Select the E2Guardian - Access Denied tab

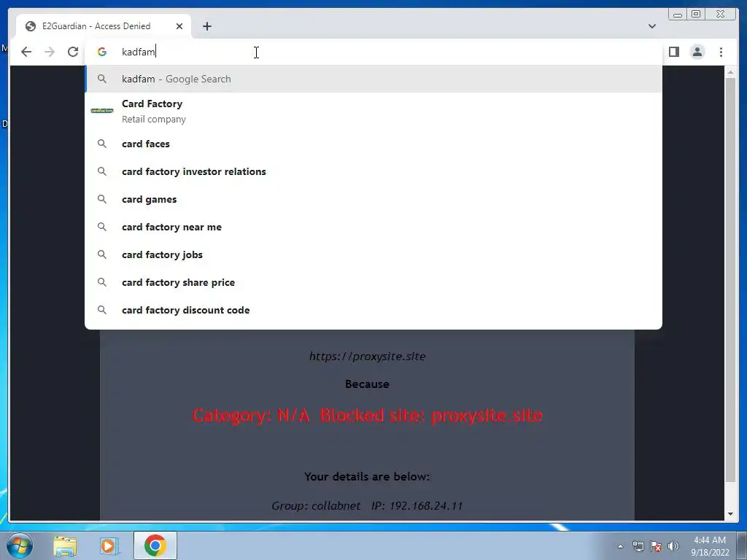[104, 26]
